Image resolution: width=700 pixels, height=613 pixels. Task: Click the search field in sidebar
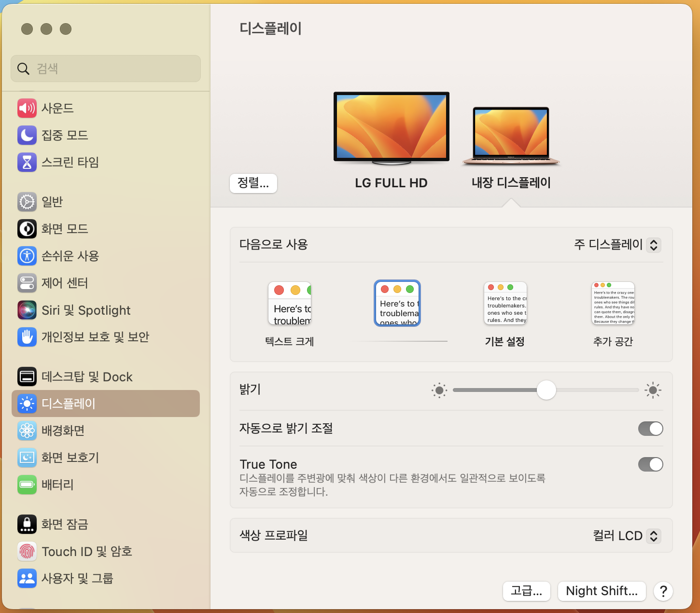point(105,69)
